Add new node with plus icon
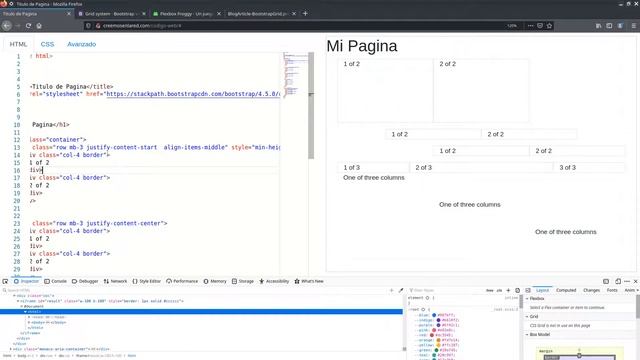The width and height of the screenshot is (640, 360). click(x=391, y=290)
